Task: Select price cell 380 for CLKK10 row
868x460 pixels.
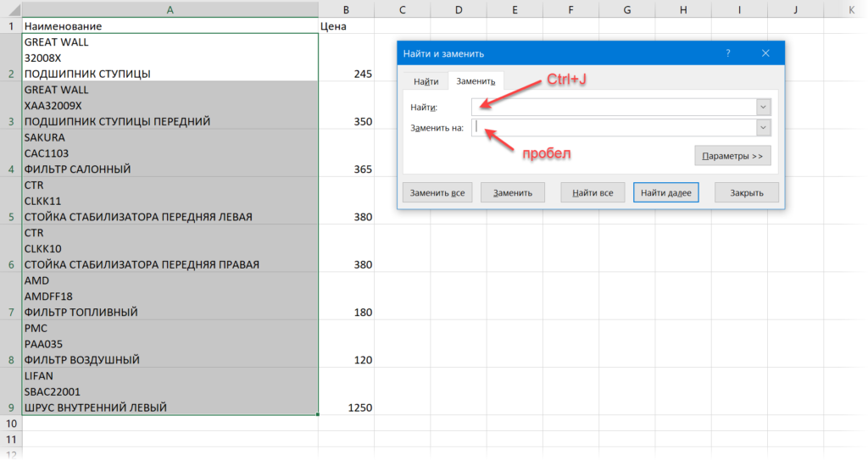Action: (x=346, y=248)
